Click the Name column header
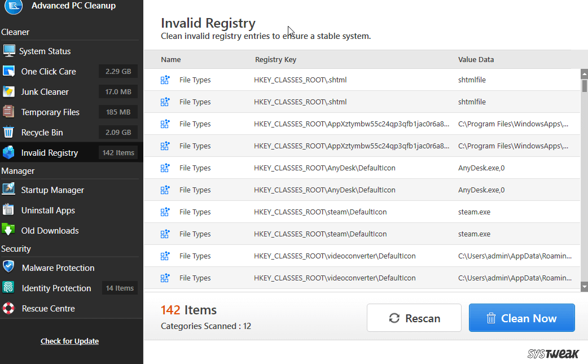Screen dimensions: 588x364 [x=170, y=59]
